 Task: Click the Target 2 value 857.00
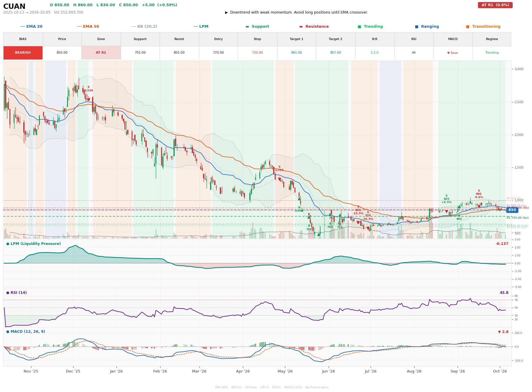click(335, 53)
